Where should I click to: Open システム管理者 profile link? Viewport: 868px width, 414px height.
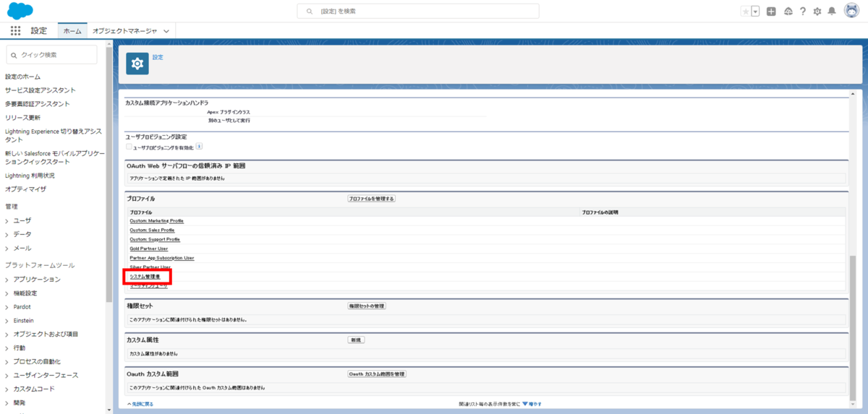click(145, 277)
